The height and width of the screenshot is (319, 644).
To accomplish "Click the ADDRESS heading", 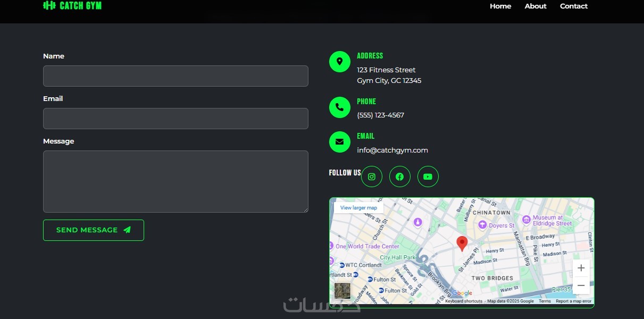I will click(370, 56).
